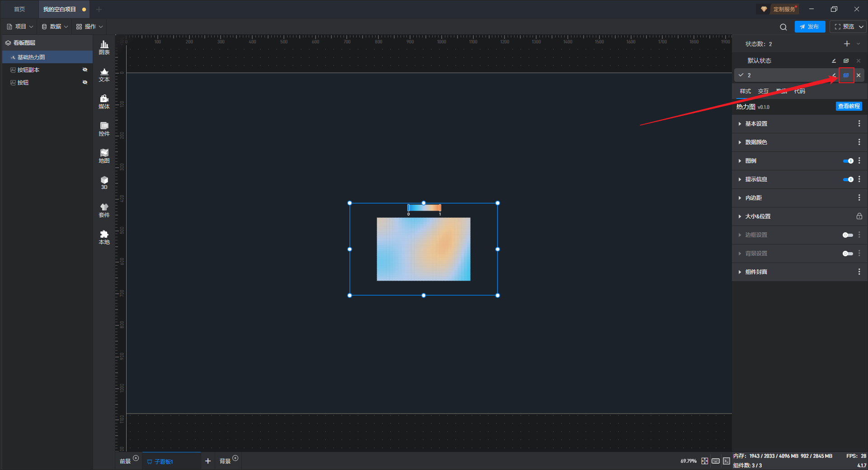868x470 pixels.
Task: Switch to the 交互 tab
Action: 763,91
